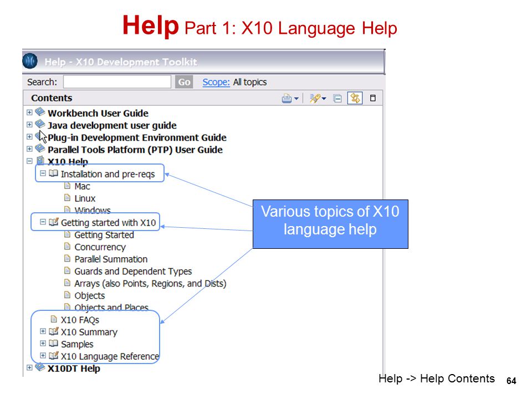Expand the X10DT Help node

click(29, 368)
